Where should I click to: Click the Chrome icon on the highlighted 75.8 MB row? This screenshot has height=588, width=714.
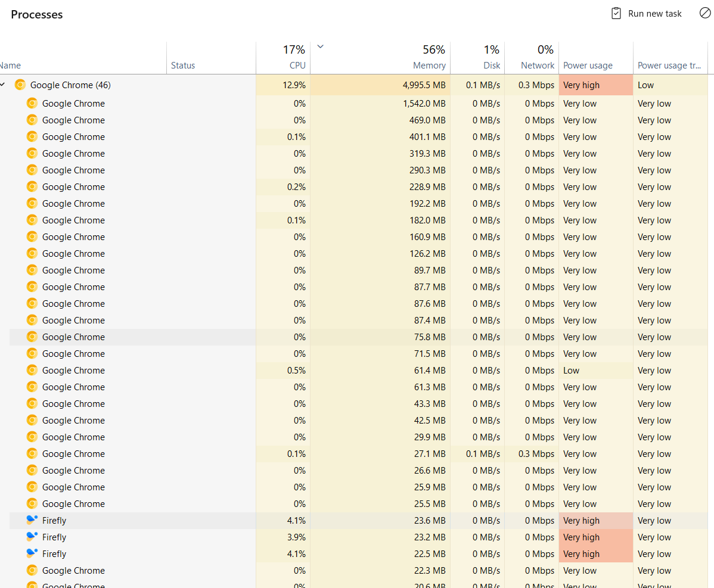coord(30,337)
